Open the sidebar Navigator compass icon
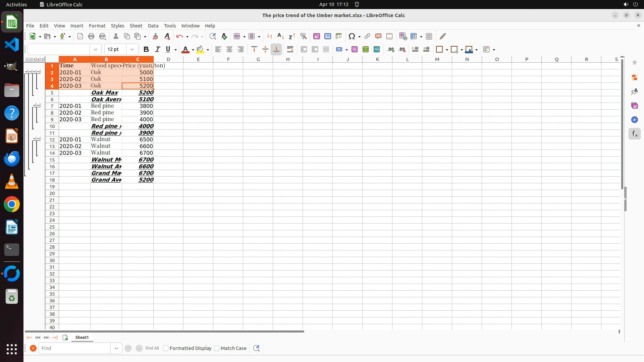Screen dimensions: 644x362 (x=634, y=120)
